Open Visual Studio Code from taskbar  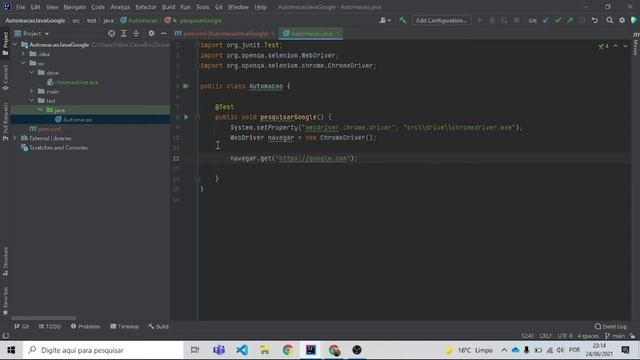pos(242,350)
